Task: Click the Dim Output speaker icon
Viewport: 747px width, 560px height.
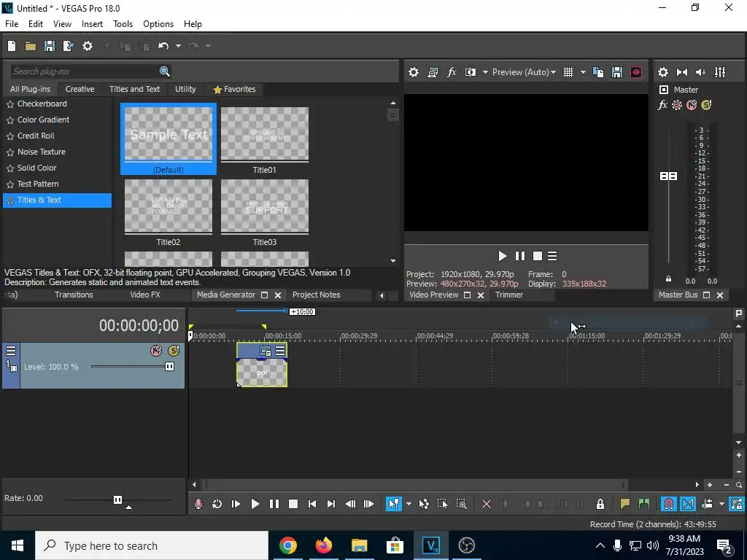Action: (x=701, y=72)
